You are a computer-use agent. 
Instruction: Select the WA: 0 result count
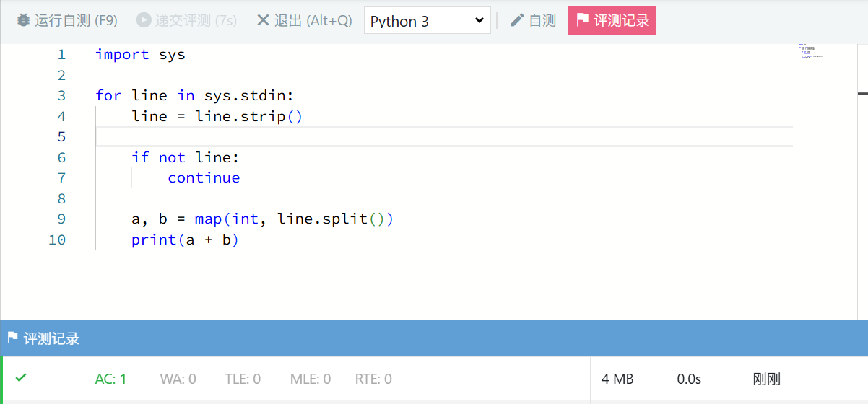click(x=178, y=379)
